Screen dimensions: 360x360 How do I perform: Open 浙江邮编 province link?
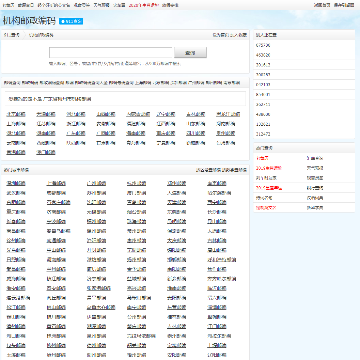pyautogui.click(x=76, y=124)
